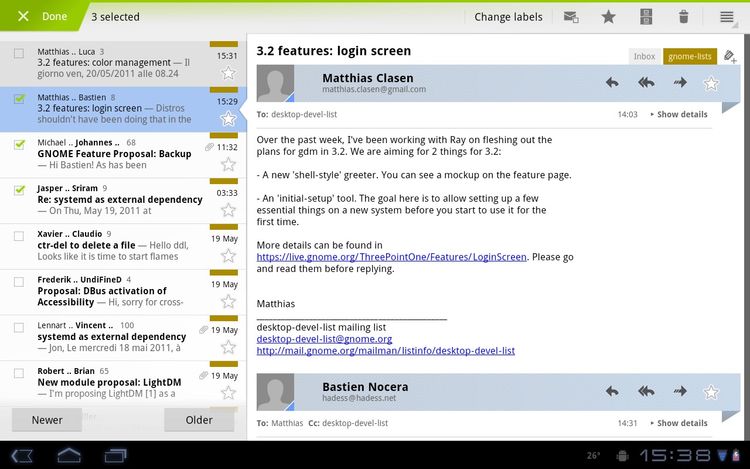
Task: Tap the gnome-lists label tag
Action: click(689, 57)
